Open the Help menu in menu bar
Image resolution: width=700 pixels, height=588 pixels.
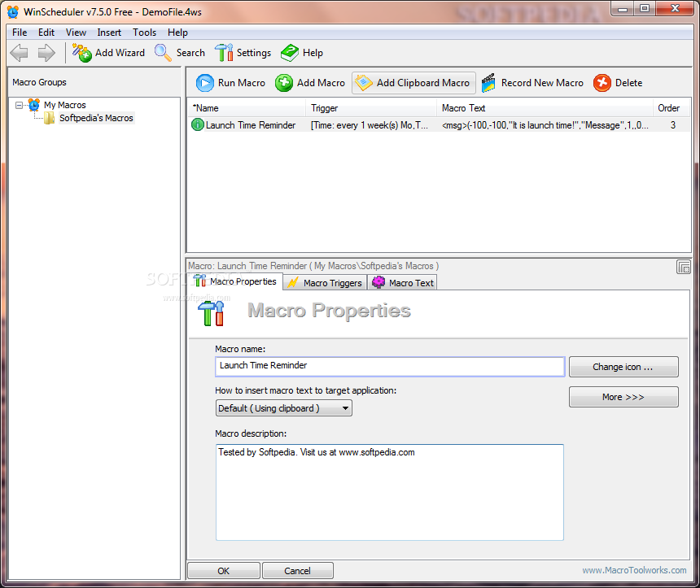pyautogui.click(x=177, y=33)
